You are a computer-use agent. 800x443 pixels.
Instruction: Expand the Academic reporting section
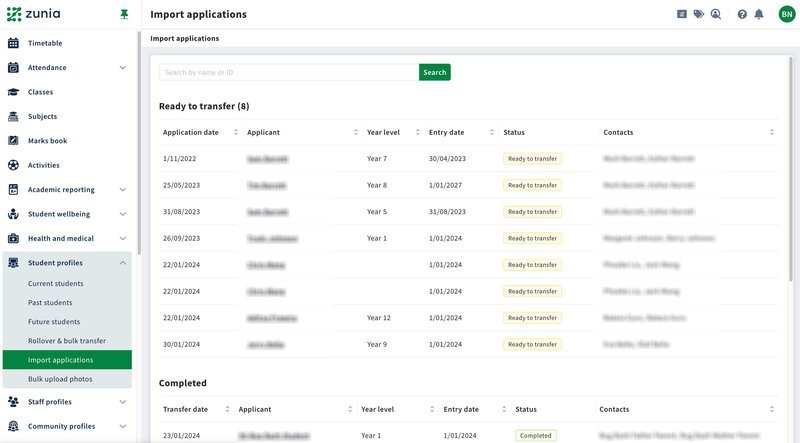point(123,190)
